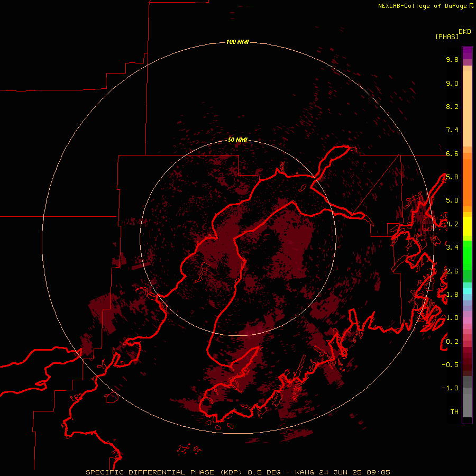Select the 4.2 scale value label
476x476 pixels.
452,224
